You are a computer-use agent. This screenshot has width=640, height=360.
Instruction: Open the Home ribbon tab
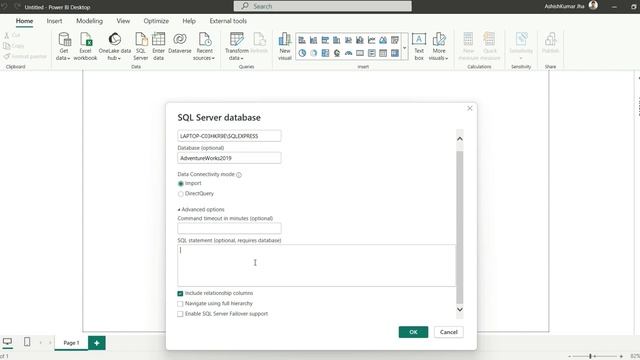click(24, 21)
